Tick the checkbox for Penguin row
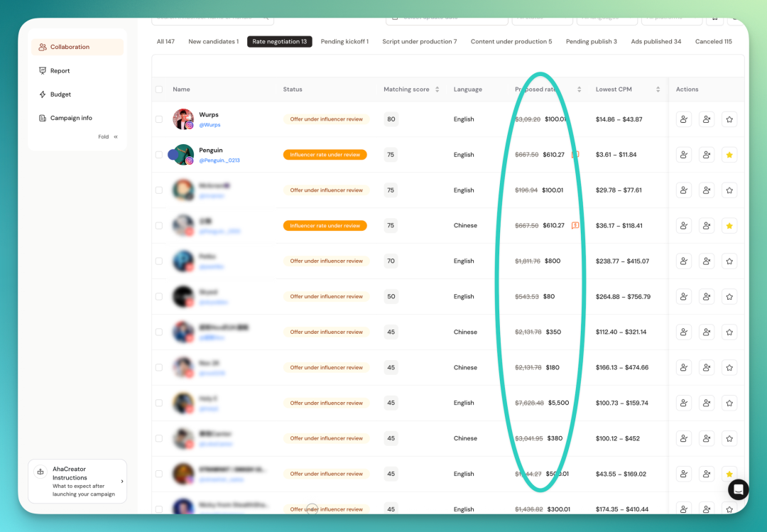The width and height of the screenshot is (767, 532). 159,155
